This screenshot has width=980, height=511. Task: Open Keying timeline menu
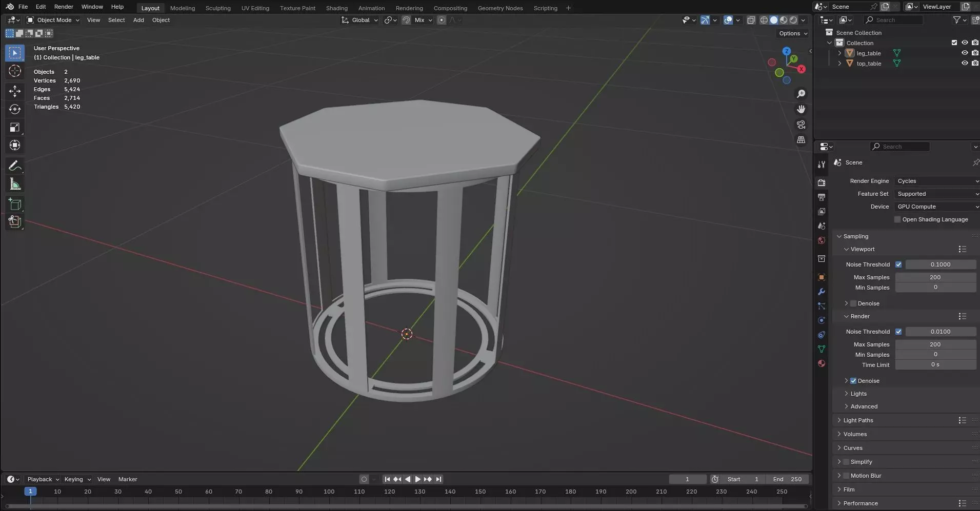[x=77, y=479]
